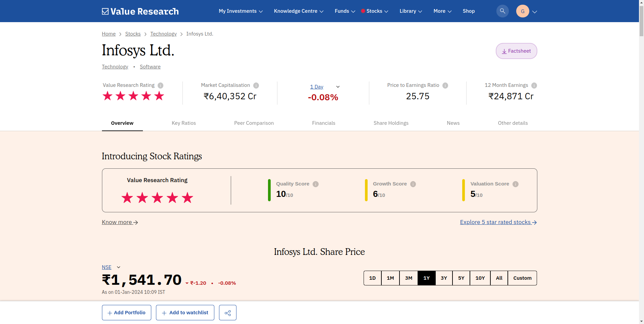The image size is (644, 324).
Task: Click the user avatar G icon
Action: click(x=522, y=11)
